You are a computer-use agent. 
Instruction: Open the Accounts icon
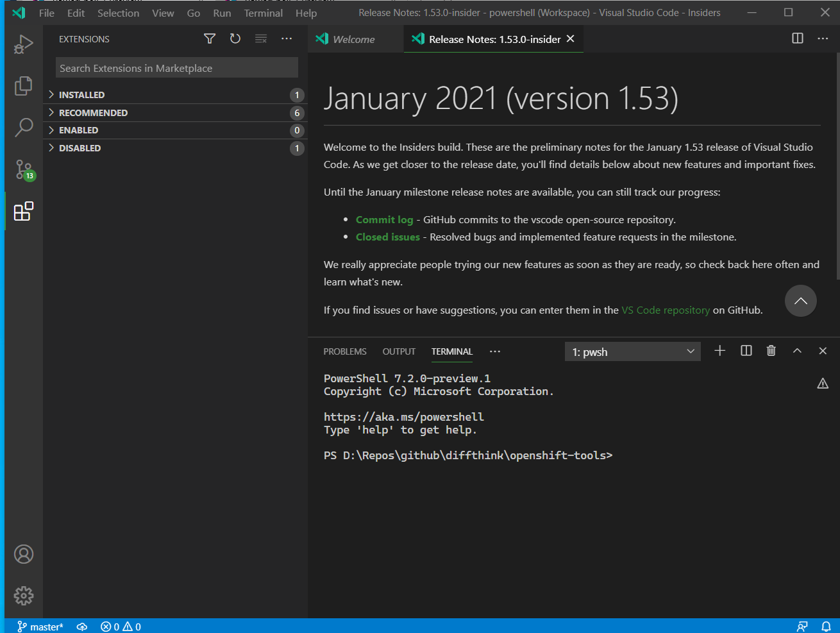(24, 553)
